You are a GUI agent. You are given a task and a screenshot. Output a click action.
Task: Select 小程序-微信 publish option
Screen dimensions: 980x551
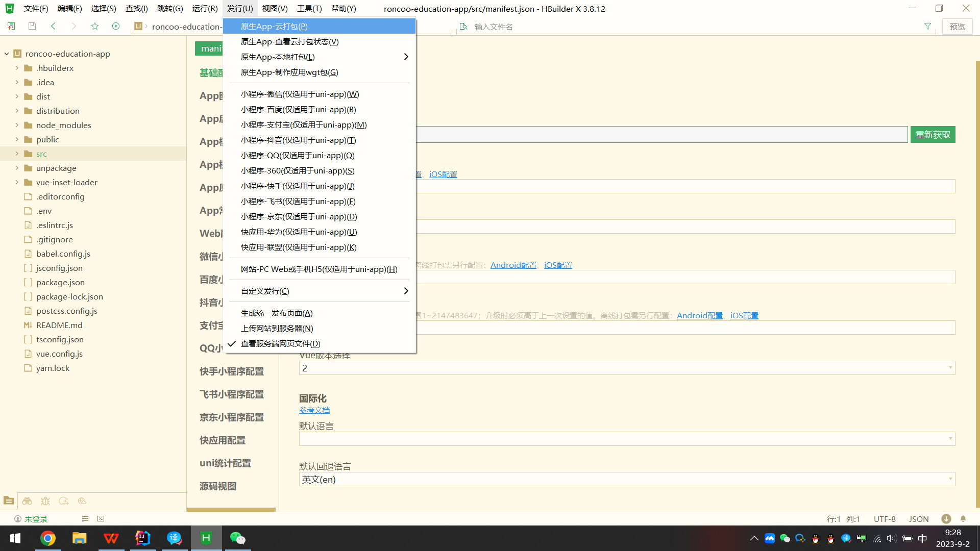(320, 94)
